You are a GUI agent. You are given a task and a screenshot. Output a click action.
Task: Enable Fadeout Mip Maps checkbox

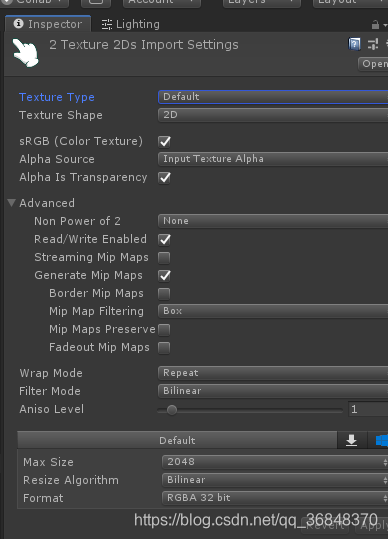tap(164, 348)
